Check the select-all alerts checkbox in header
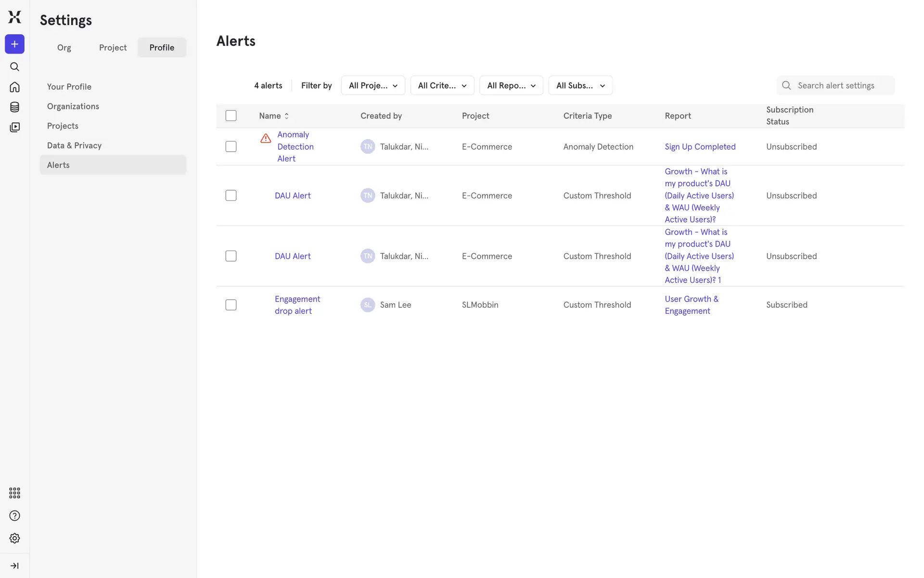The width and height of the screenshot is (924, 578). click(x=231, y=116)
